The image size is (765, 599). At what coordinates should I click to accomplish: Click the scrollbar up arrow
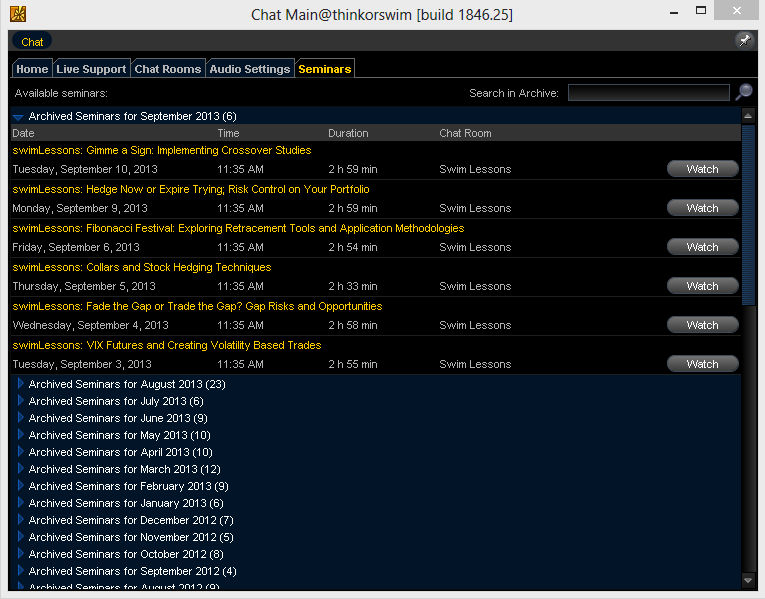pyautogui.click(x=747, y=116)
